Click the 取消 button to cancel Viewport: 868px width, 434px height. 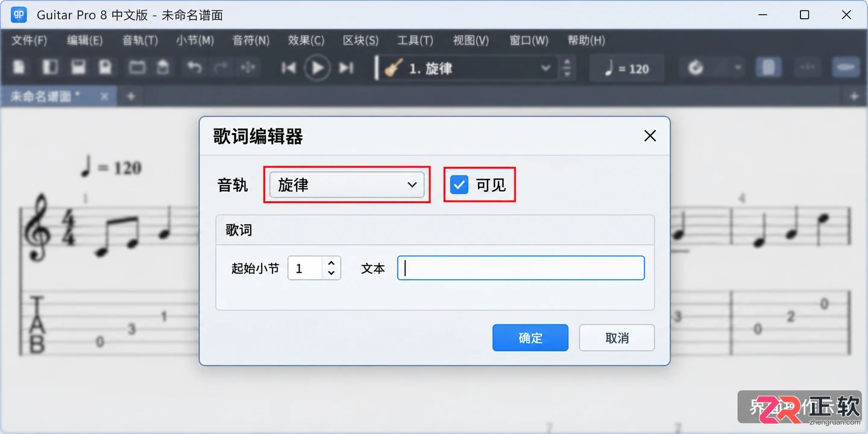coord(617,338)
